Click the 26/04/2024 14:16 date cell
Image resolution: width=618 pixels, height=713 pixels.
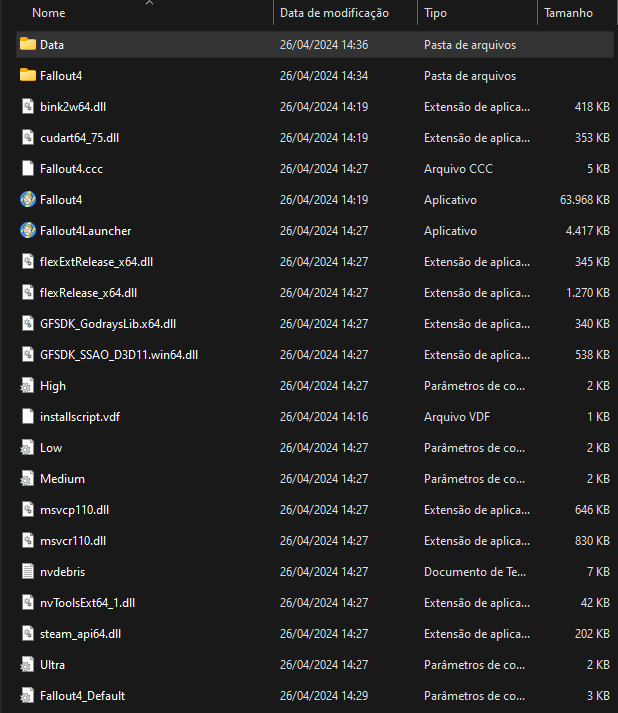tap(324, 417)
